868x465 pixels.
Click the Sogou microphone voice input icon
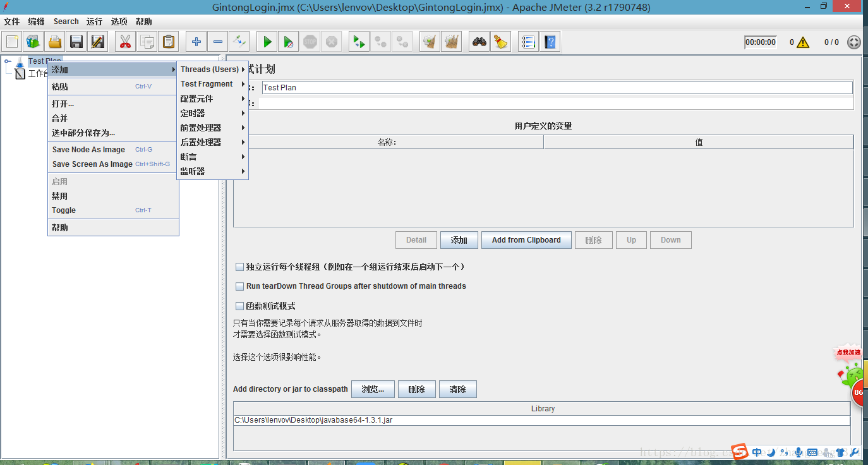pyautogui.click(x=799, y=452)
